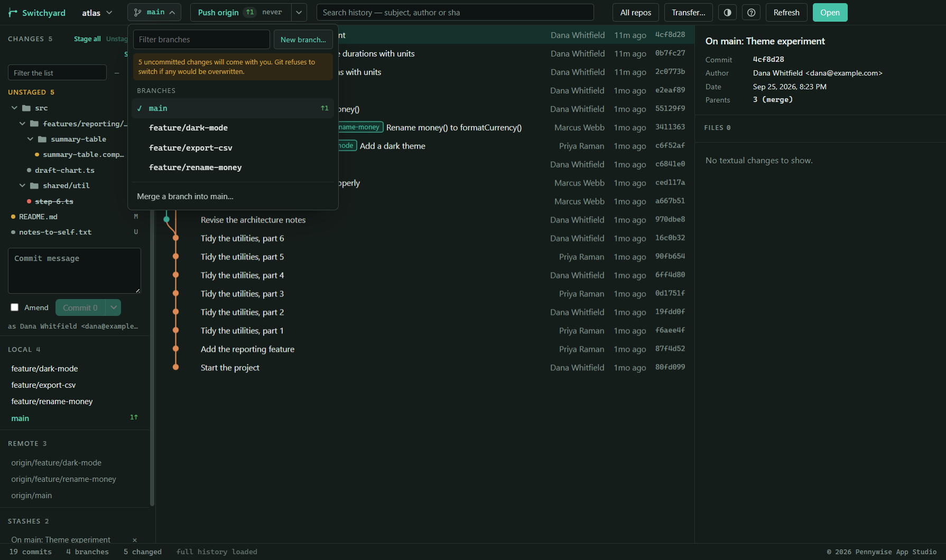The height and width of the screenshot is (560, 946).
Task: Open the atlas repository dropdown
Action: point(97,13)
